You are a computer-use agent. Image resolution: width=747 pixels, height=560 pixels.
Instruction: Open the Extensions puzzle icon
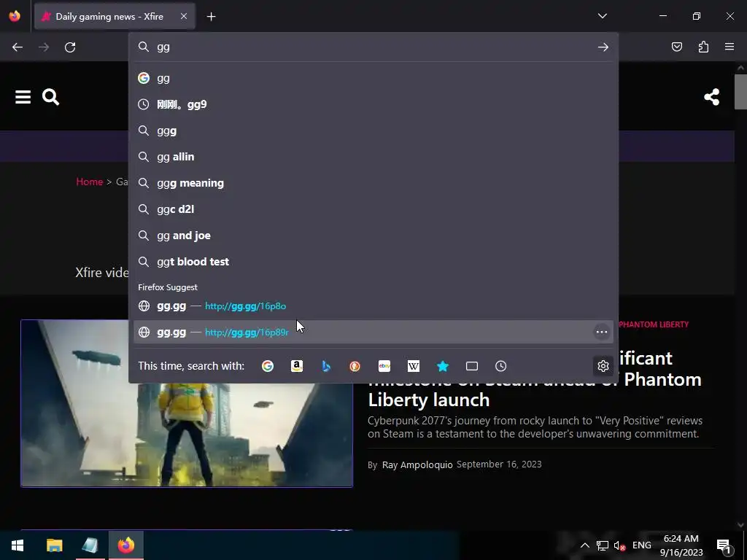coord(704,47)
